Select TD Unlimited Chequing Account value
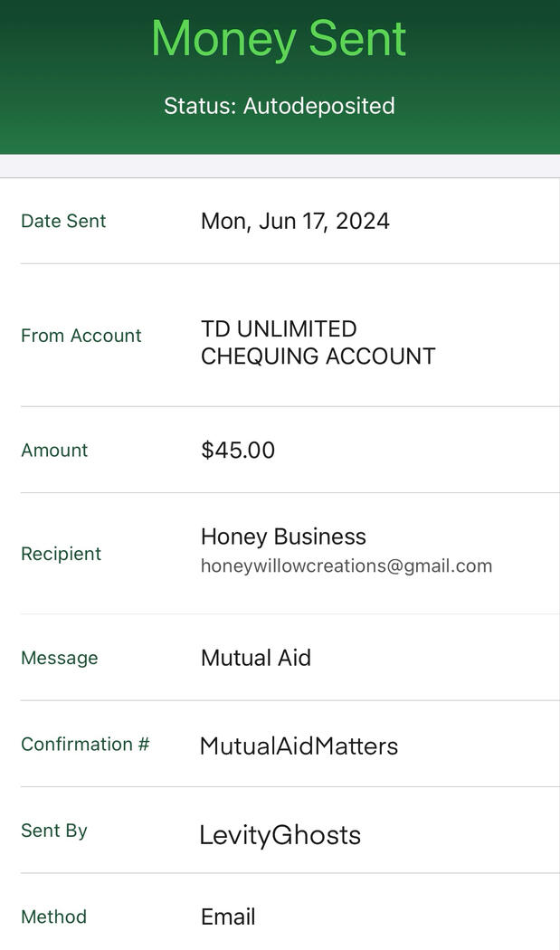The width and height of the screenshot is (560, 950). coord(318,342)
